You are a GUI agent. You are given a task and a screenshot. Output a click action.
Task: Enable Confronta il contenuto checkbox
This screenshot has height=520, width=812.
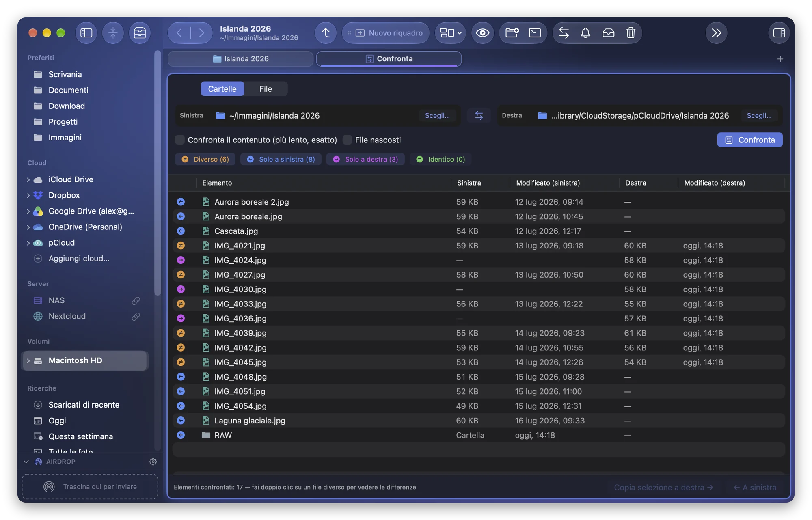pyautogui.click(x=180, y=140)
